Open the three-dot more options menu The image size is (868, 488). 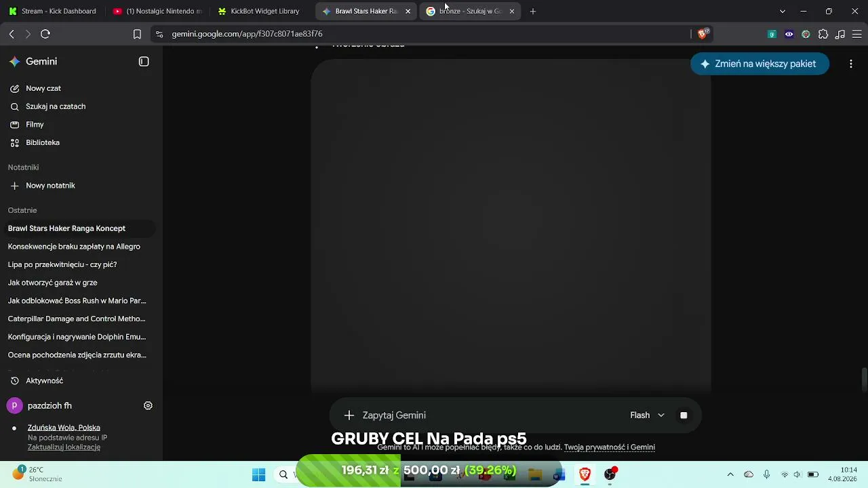point(851,64)
